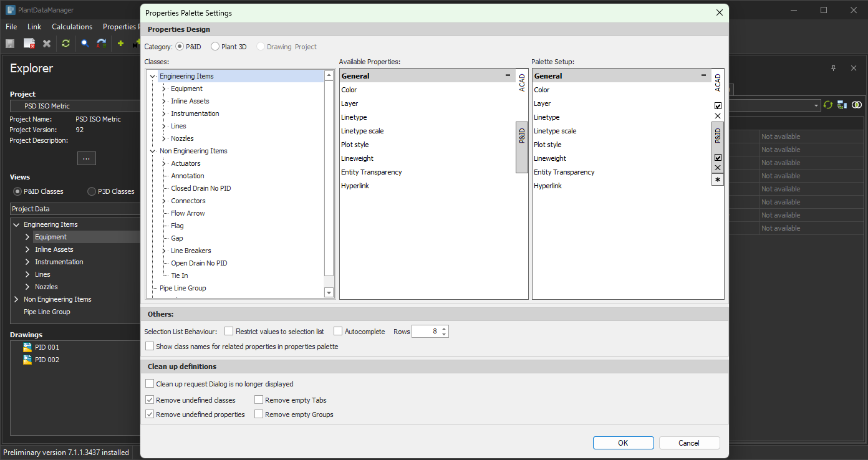The width and height of the screenshot is (868, 460).
Task: Click the PID 002 drawing icon
Action: [x=27, y=360]
